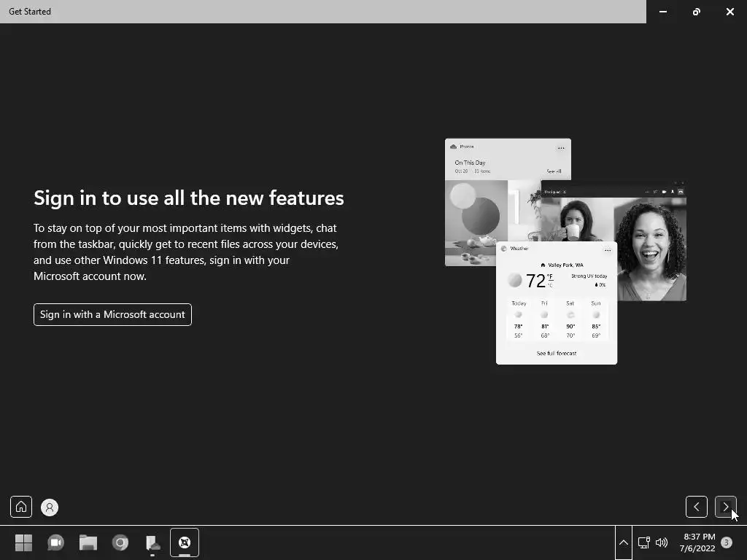The height and width of the screenshot is (560, 747).
Task: Advance to the next page
Action: tap(726, 507)
